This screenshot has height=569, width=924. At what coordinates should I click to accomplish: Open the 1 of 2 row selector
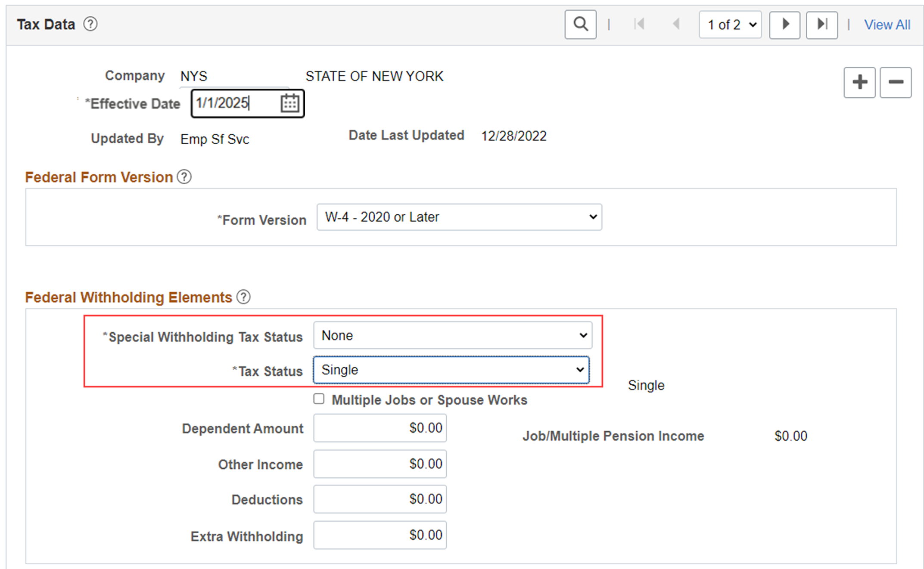pos(730,25)
